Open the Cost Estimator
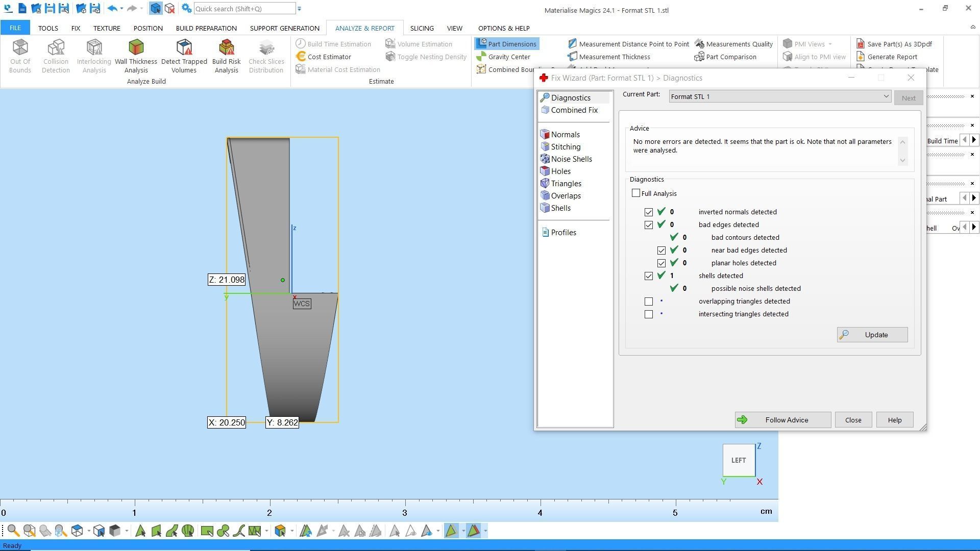Image resolution: width=980 pixels, height=551 pixels. point(324,57)
